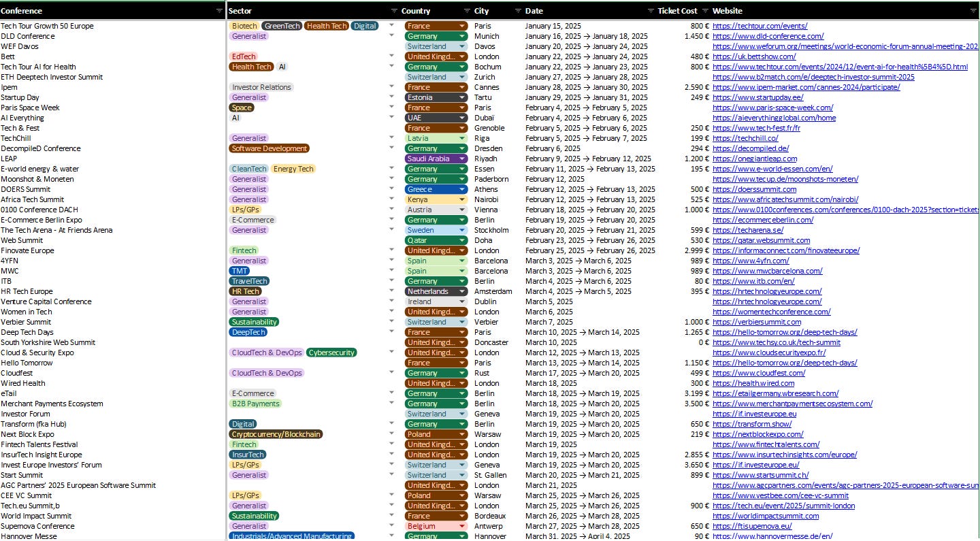980x541 pixels.
Task: Open the nextblockexpo.com link
Action: tap(757, 434)
